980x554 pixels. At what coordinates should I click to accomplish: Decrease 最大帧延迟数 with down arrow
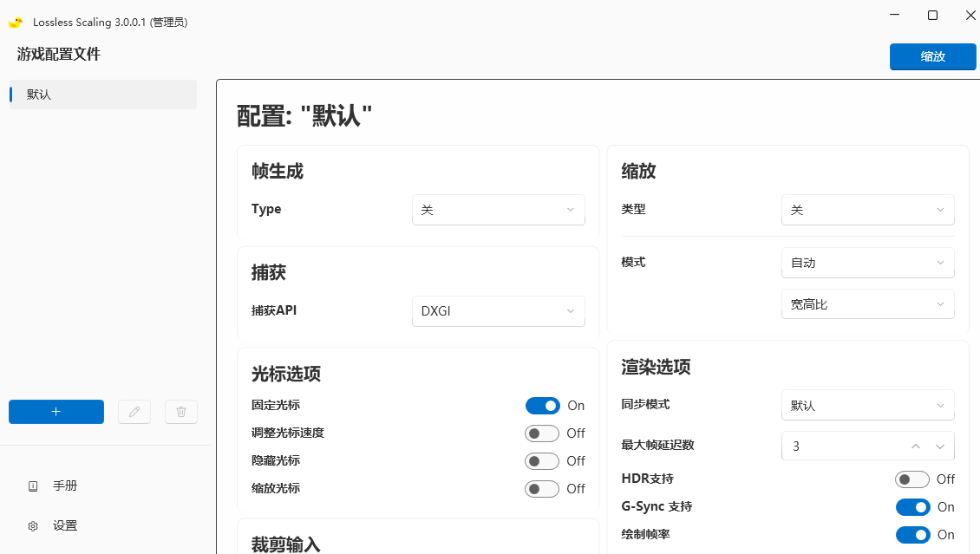pos(940,446)
